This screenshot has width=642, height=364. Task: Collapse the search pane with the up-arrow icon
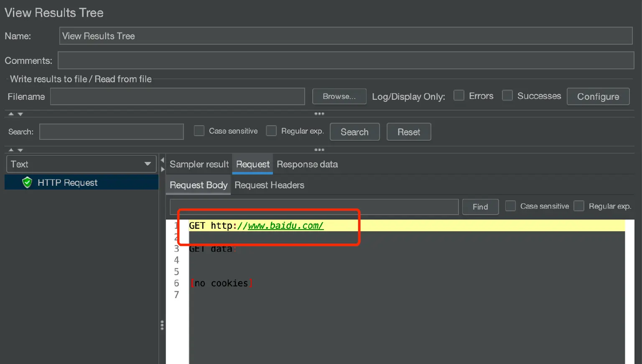(11, 150)
